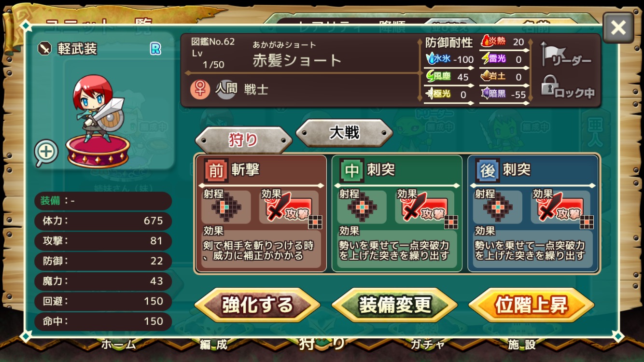Click the green 中 middle-row icon

point(351,170)
